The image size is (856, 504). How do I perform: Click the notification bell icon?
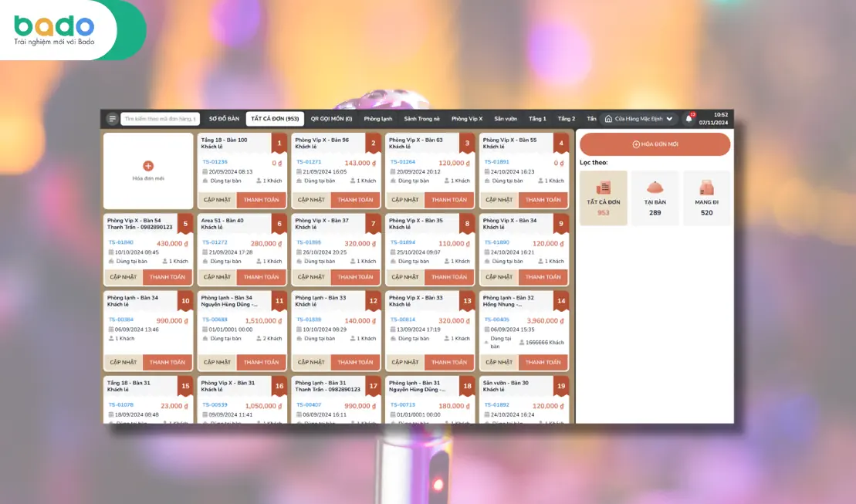coord(689,119)
